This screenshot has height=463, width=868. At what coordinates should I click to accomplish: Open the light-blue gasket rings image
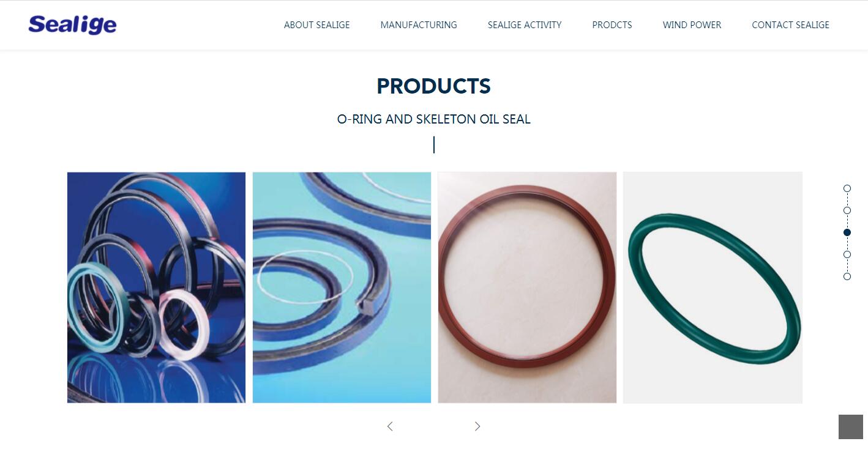[342, 287]
